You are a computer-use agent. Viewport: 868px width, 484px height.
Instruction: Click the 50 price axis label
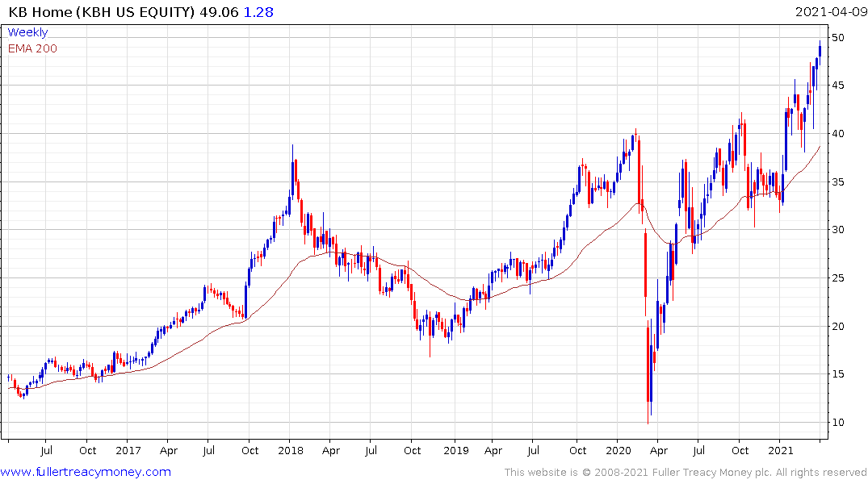point(837,38)
